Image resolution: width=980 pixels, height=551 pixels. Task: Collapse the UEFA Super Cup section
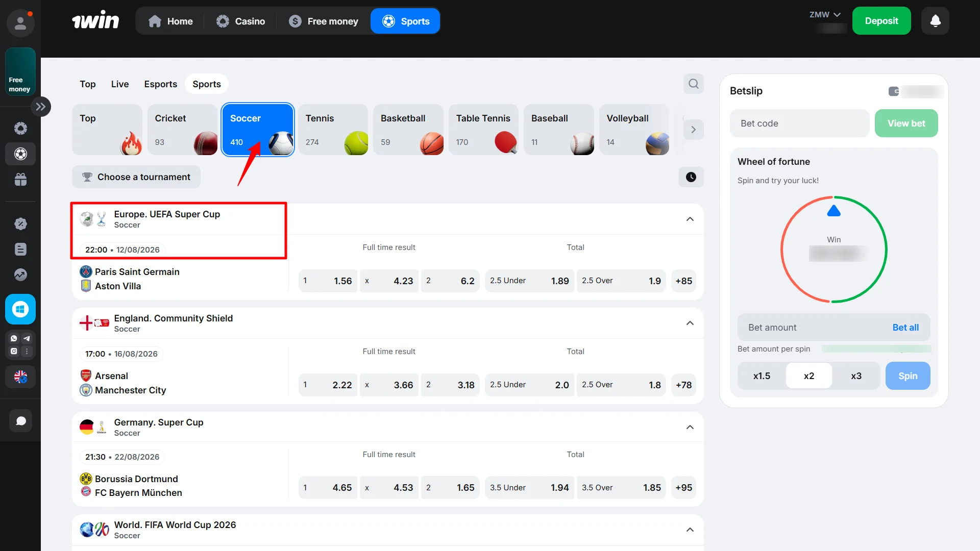(690, 219)
